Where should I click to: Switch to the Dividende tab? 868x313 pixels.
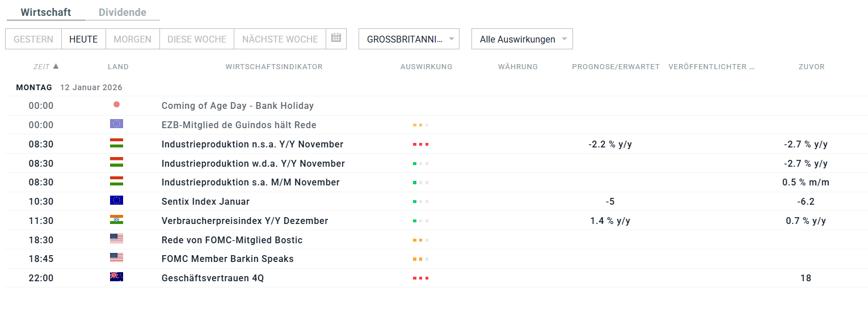coord(122,12)
